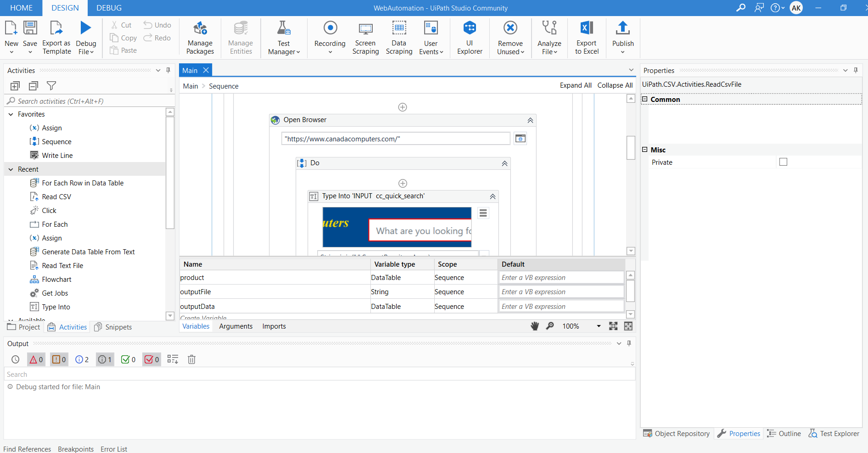Click the Activities filter funnel icon

51,86
